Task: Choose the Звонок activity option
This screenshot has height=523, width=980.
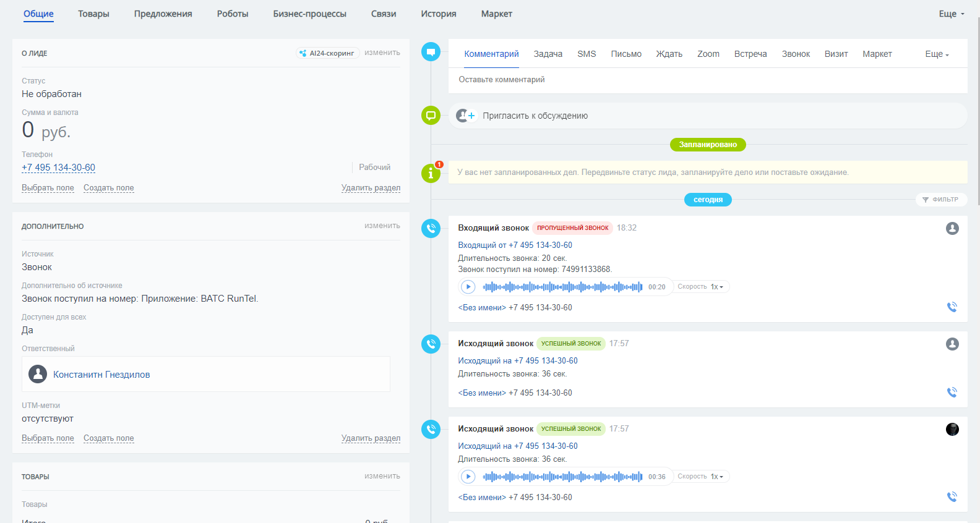Action: tap(796, 54)
